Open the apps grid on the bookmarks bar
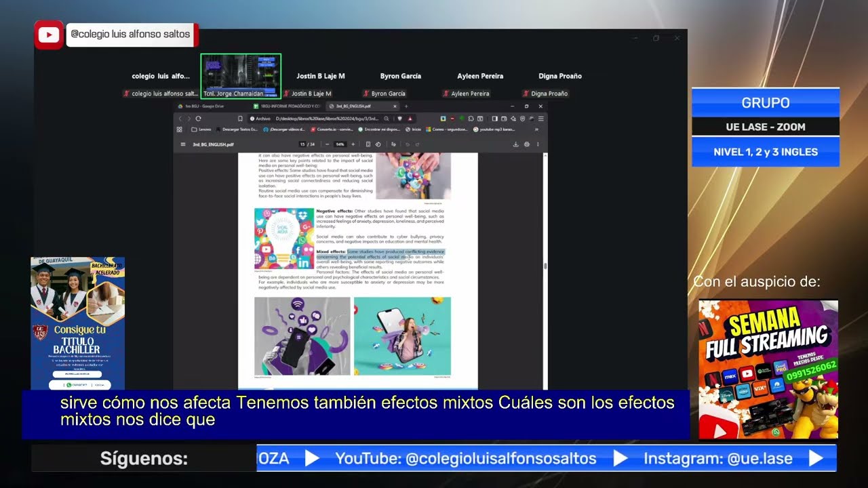The image size is (868, 488). 179,129
